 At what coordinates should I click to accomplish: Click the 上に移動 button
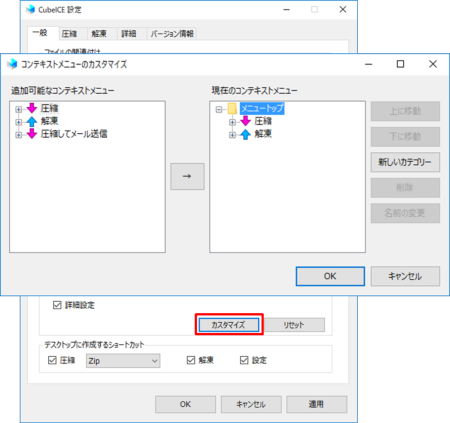pyautogui.click(x=405, y=111)
